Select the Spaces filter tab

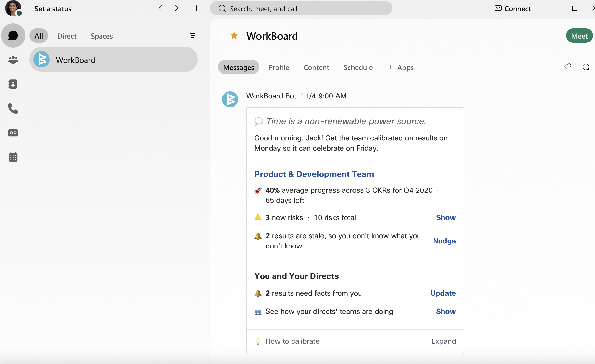pyautogui.click(x=102, y=36)
